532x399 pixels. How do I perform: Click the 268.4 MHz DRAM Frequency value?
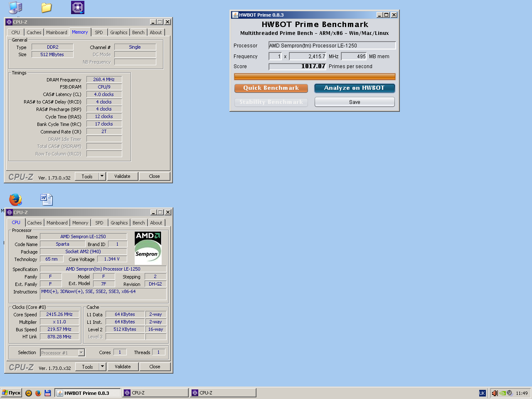tap(104, 79)
